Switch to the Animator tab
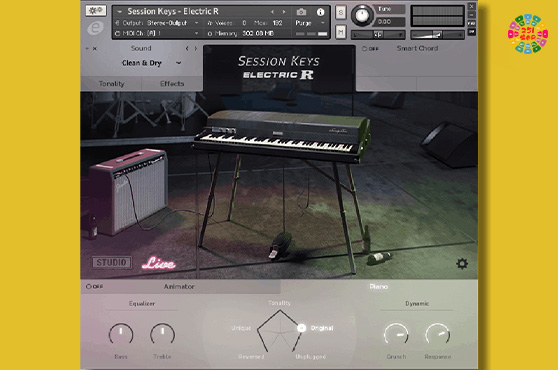This screenshot has height=370, width=558. coord(179,286)
